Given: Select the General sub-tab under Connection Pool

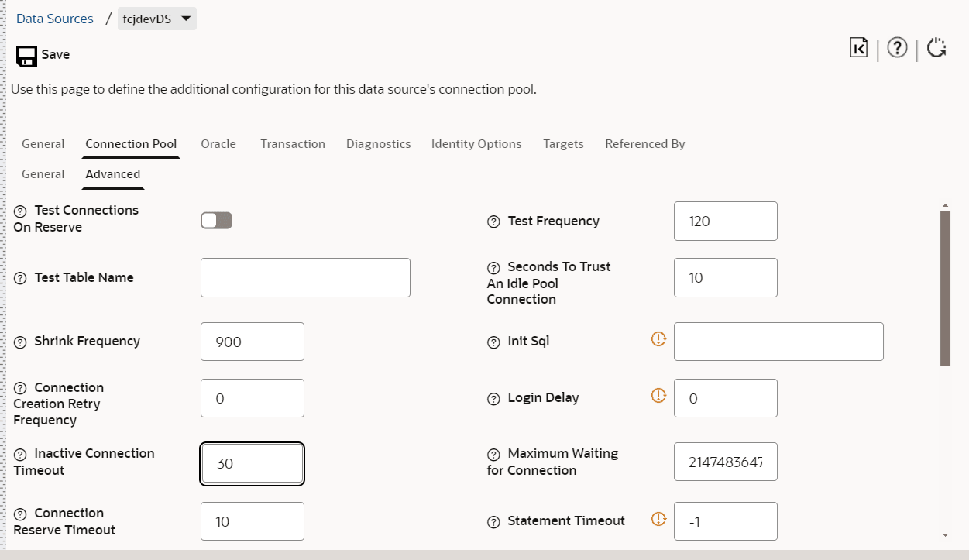Looking at the screenshot, I should pyautogui.click(x=43, y=174).
